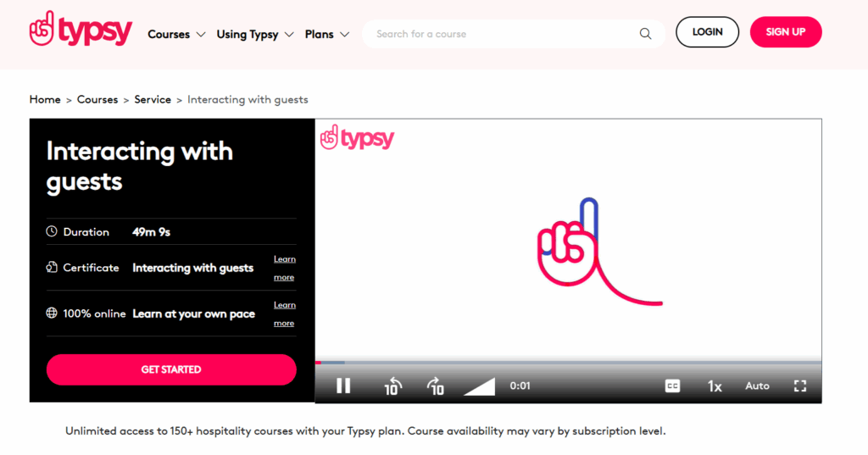The height and width of the screenshot is (455, 868).
Task: Open the Plans dropdown
Action: click(327, 35)
